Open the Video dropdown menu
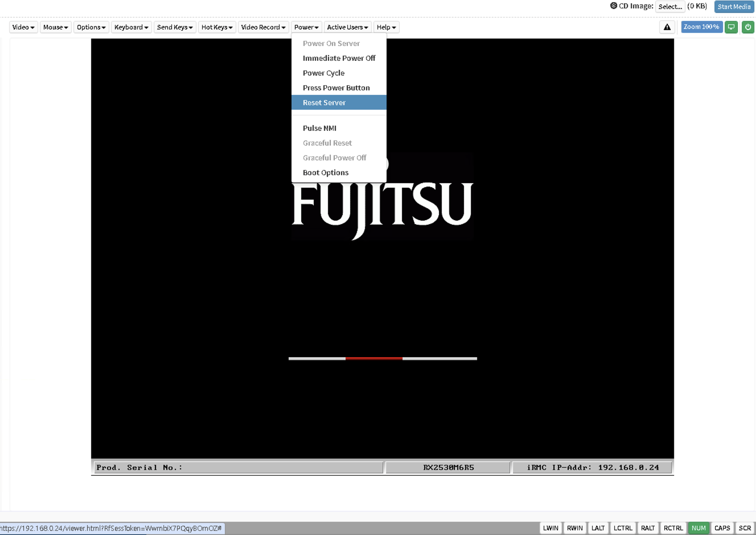 23,27
